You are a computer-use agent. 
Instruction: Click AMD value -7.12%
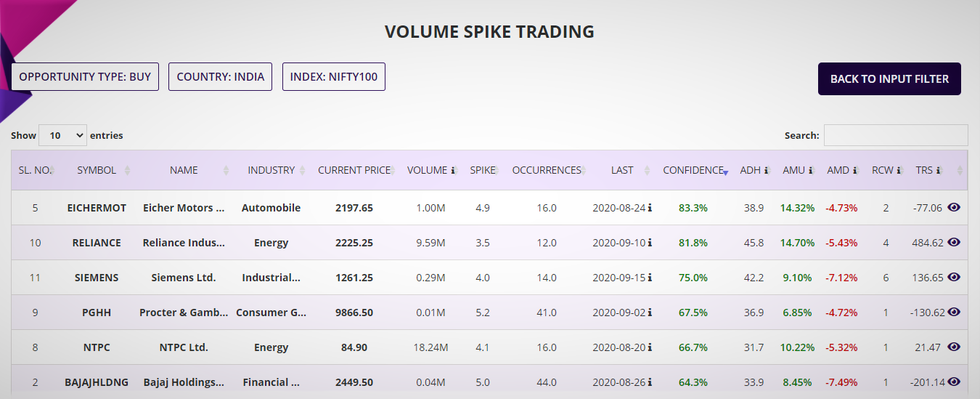pos(841,278)
